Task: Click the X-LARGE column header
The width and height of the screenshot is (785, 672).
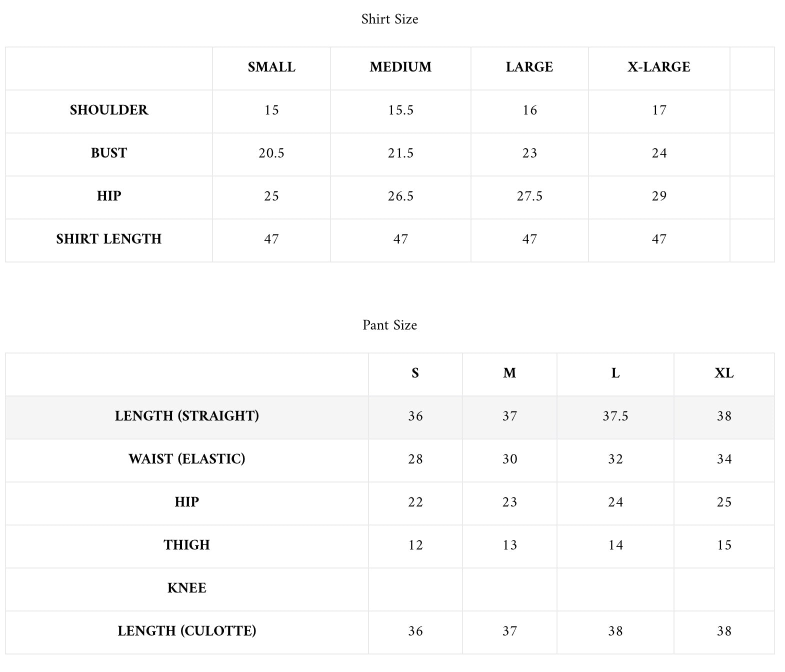Action: (x=659, y=67)
